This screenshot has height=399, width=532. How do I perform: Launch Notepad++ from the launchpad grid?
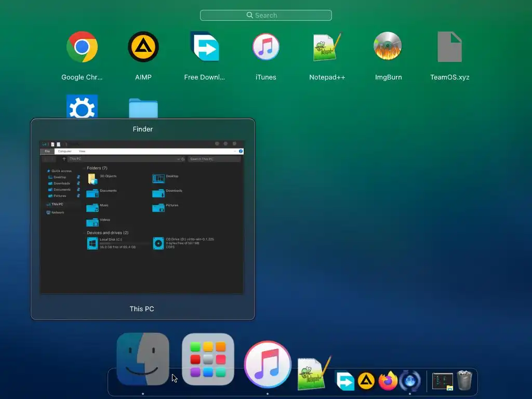(327, 47)
